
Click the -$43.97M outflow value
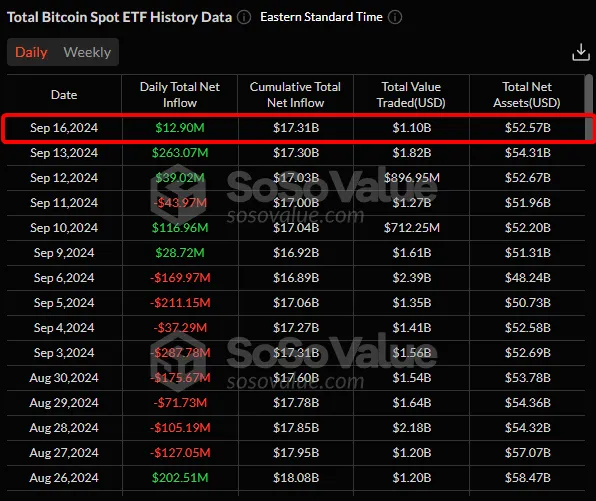pos(180,203)
